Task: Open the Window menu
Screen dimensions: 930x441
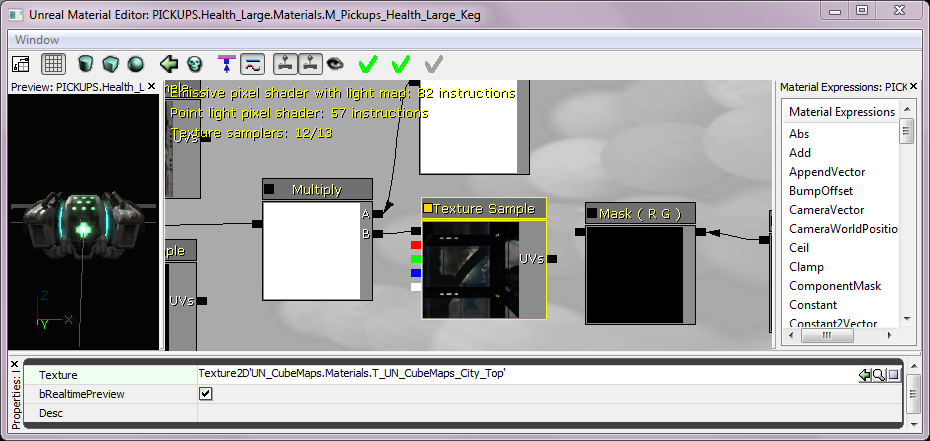Action: tap(36, 40)
